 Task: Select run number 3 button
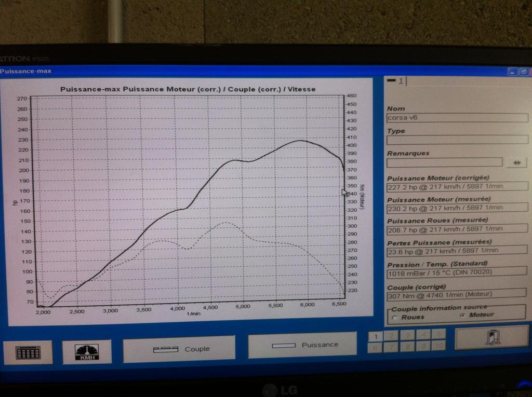(407, 335)
